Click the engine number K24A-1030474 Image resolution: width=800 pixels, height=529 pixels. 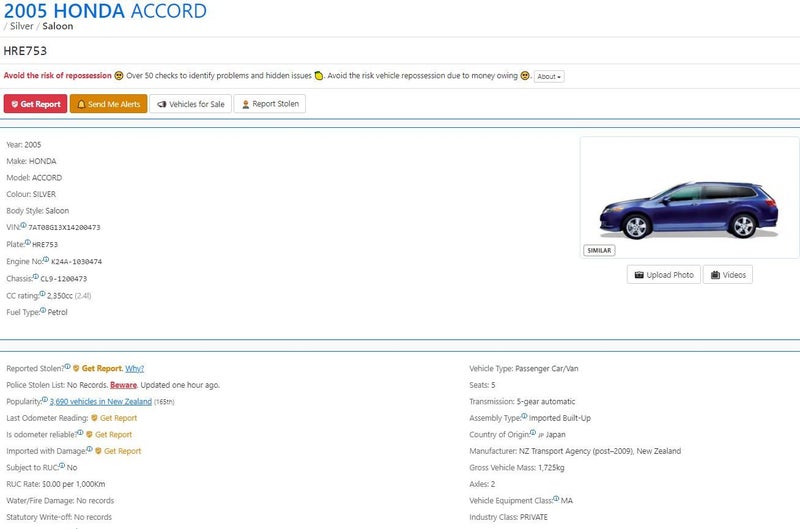77,262
